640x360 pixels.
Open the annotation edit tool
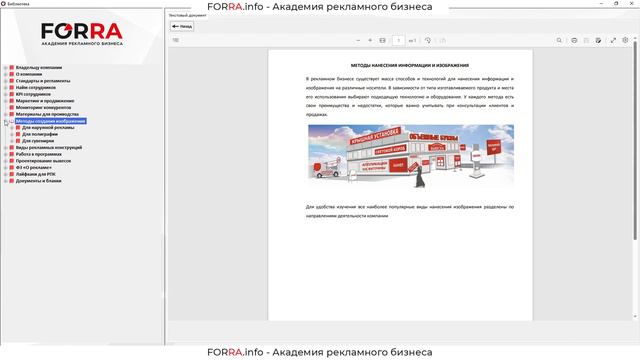[598, 40]
